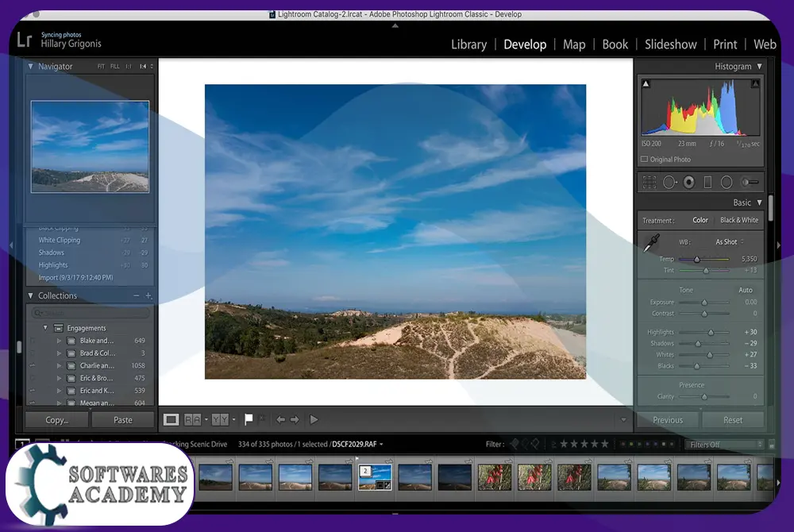Image resolution: width=794 pixels, height=532 pixels.
Task: Toggle highlight clipping indicator in histogram
Action: click(755, 84)
